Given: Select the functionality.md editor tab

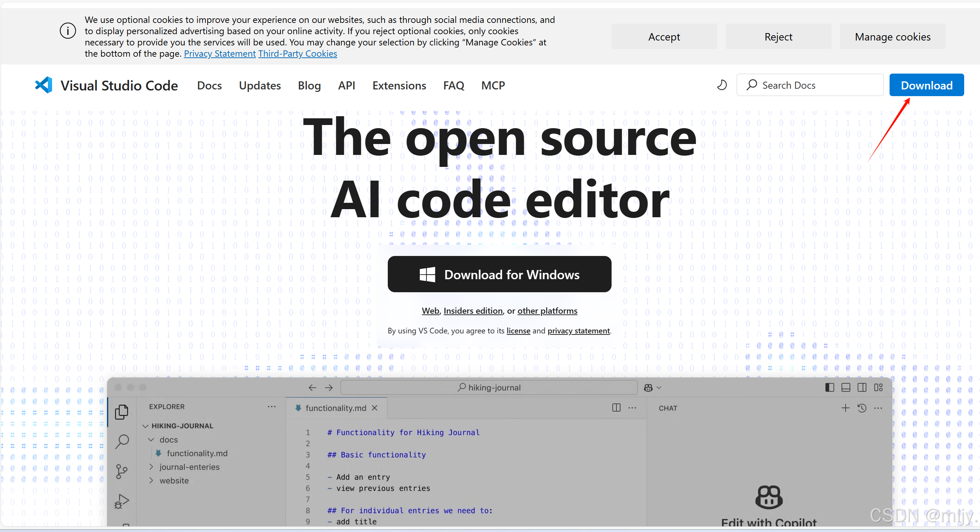Looking at the screenshot, I should click(335, 408).
